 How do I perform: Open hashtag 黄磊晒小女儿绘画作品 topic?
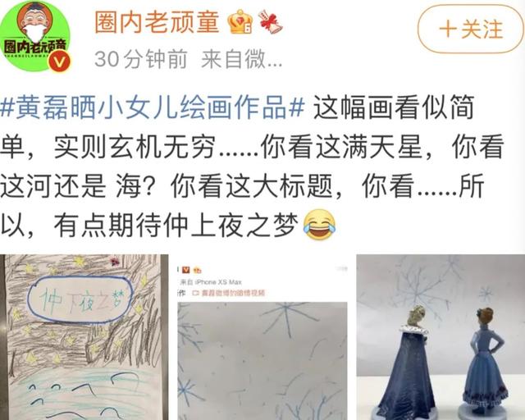[153, 107]
